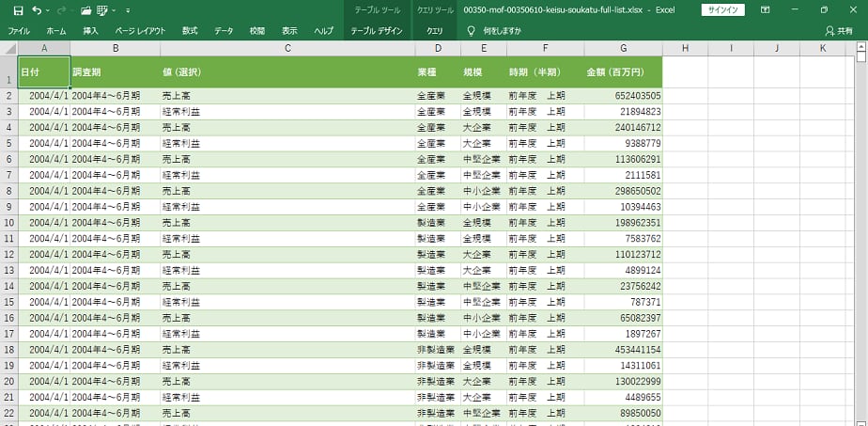This screenshot has height=426, width=868.
Task: Open the クエリ tools tab
Action: click(x=434, y=30)
